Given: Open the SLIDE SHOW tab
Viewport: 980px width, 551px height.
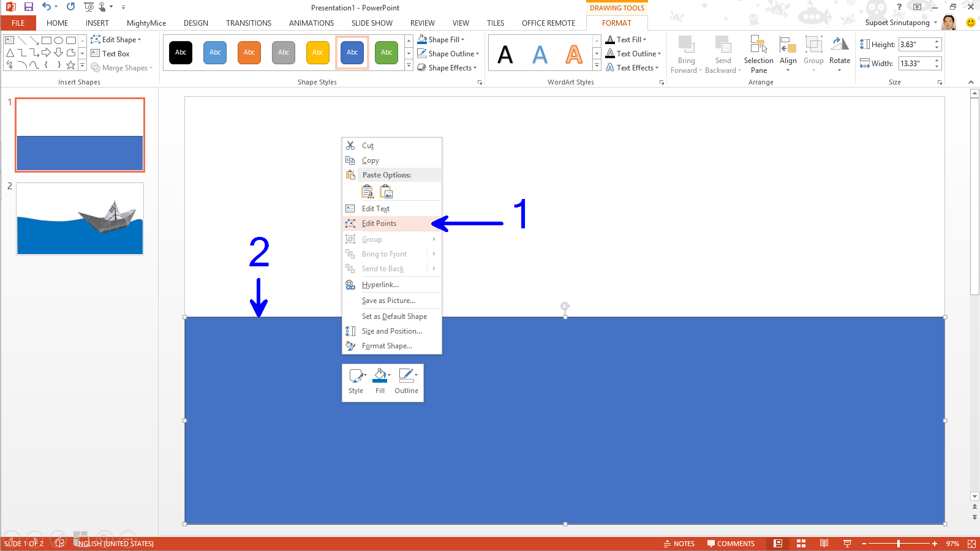Looking at the screenshot, I should [372, 23].
